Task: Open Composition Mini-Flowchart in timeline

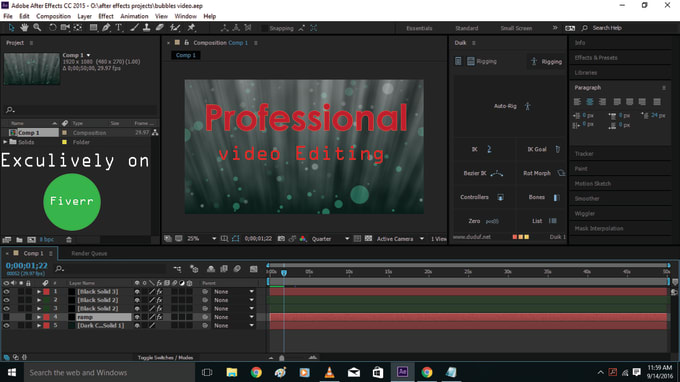Action: click(177, 269)
